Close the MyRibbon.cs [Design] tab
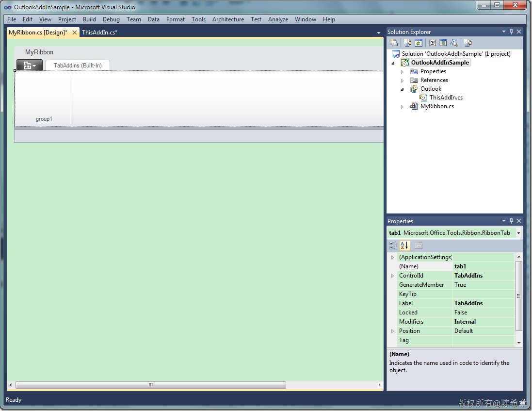The width and height of the screenshot is (532, 411). point(75,33)
